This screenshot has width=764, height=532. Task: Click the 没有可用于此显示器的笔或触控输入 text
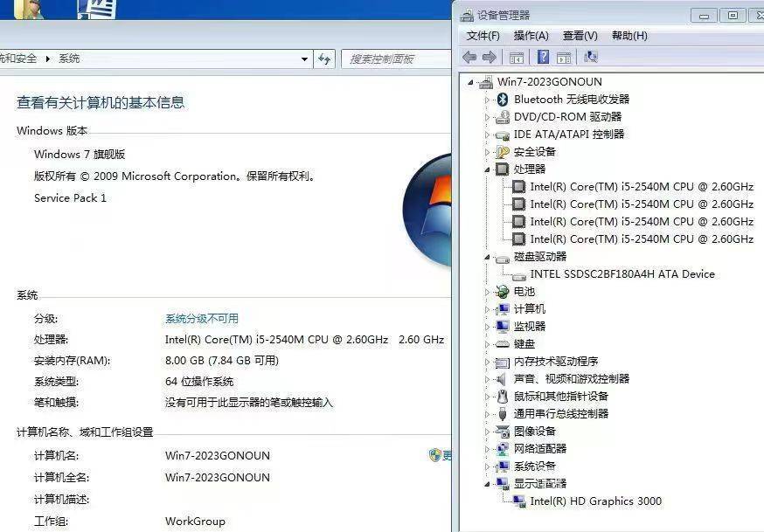point(248,403)
